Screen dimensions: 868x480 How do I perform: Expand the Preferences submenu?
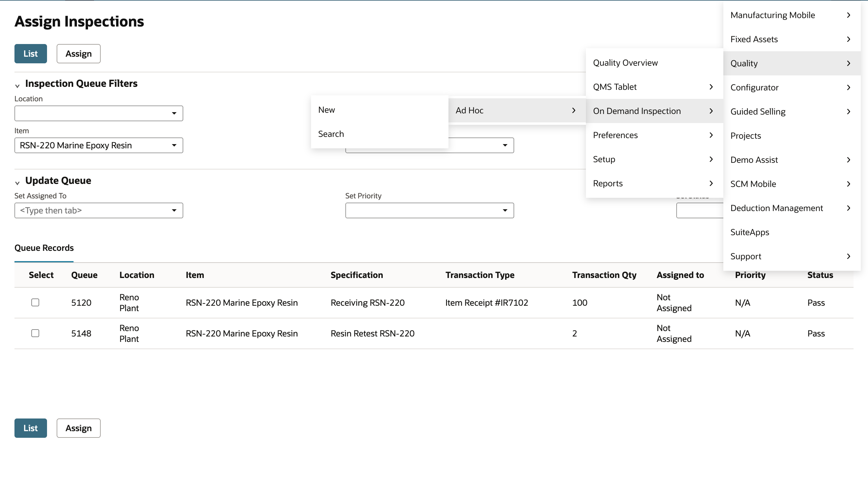pyautogui.click(x=654, y=135)
